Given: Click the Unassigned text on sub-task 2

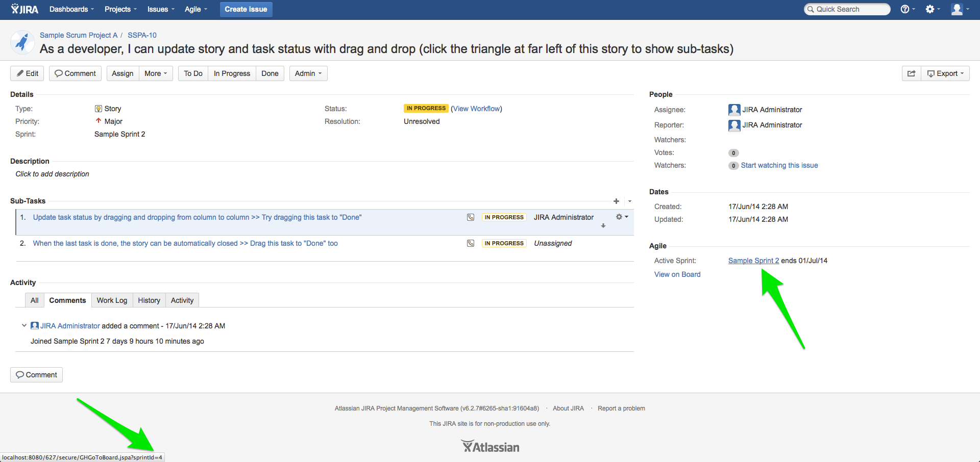Looking at the screenshot, I should (x=553, y=243).
